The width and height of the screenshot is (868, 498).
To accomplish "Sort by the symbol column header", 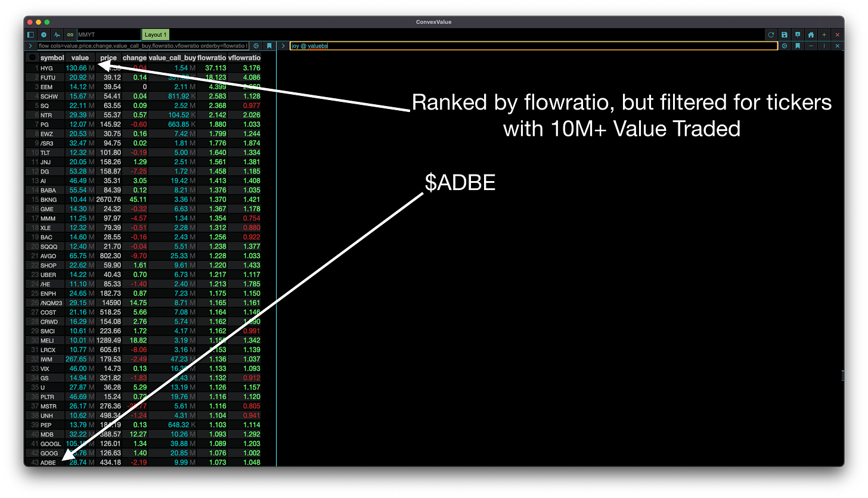I will (52, 58).
